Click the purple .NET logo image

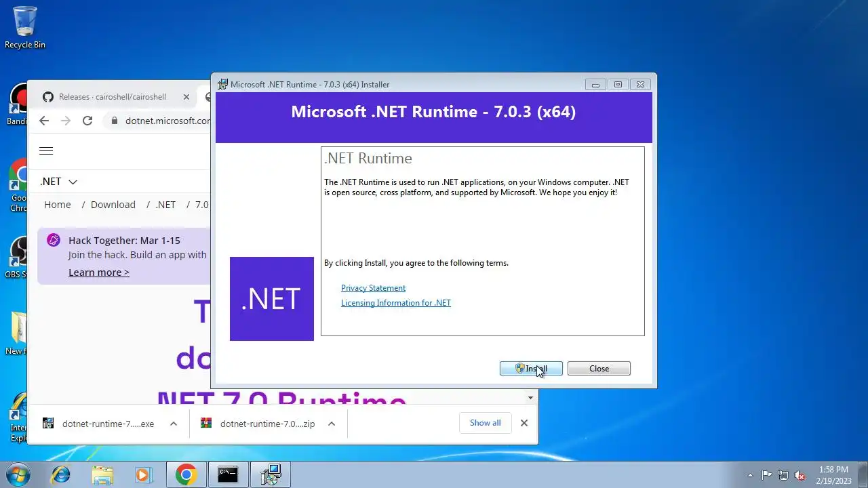click(x=272, y=299)
